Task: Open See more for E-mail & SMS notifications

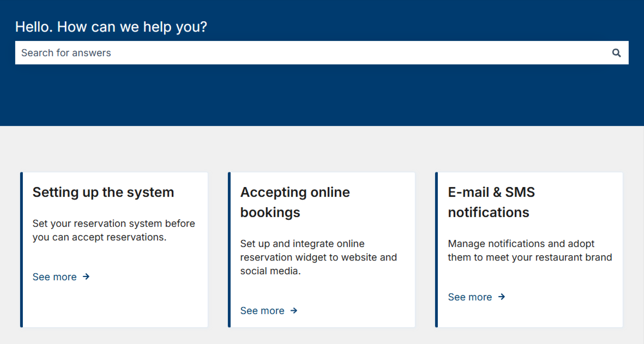Action: [x=470, y=297]
